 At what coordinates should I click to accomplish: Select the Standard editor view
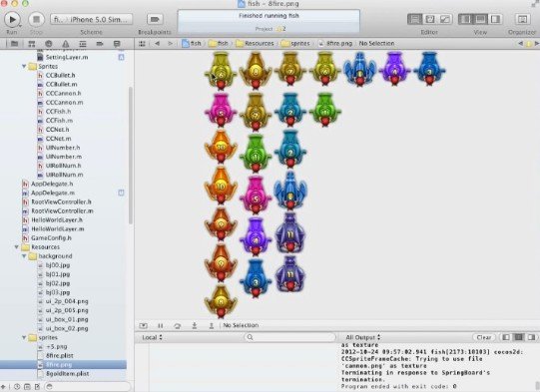(x=414, y=19)
